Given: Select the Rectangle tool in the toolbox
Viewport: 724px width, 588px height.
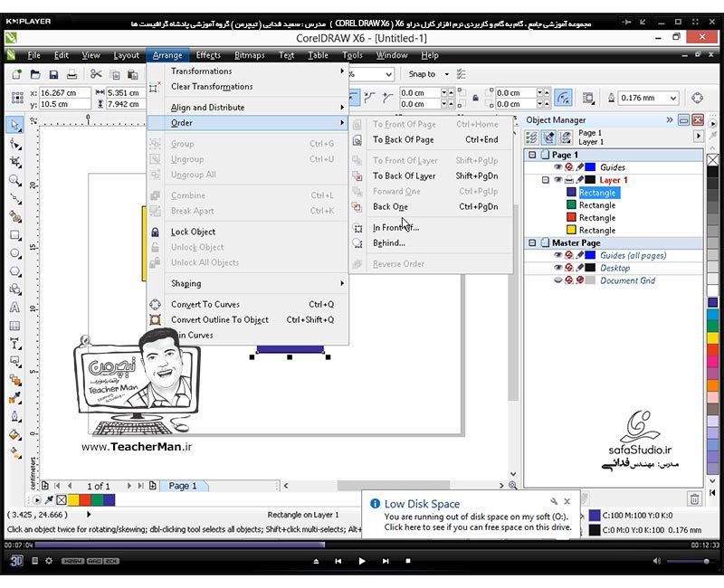Looking at the screenshot, I should pyautogui.click(x=15, y=235).
